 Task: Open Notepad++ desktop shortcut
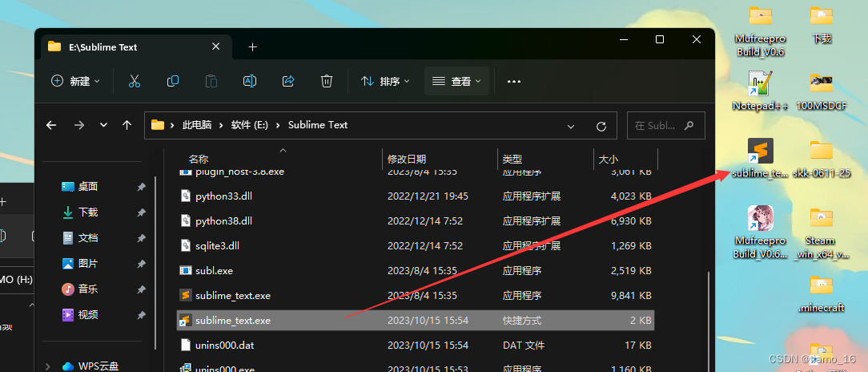point(760,91)
